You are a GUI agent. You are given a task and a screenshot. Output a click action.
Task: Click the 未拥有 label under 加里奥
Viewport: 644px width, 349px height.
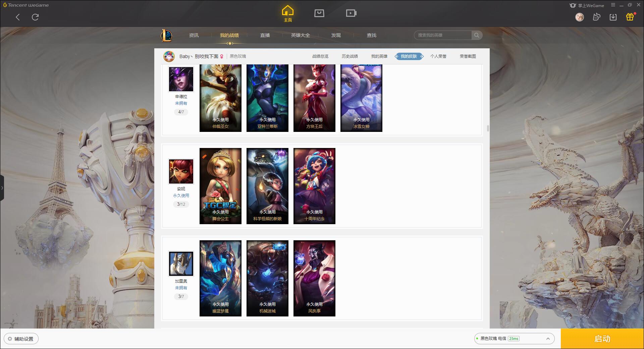(181, 288)
